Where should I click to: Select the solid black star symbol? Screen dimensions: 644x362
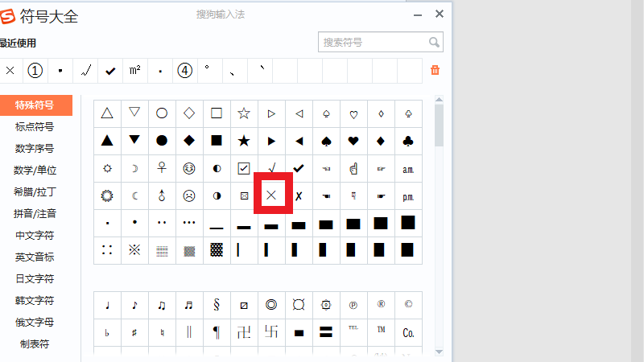(x=244, y=141)
